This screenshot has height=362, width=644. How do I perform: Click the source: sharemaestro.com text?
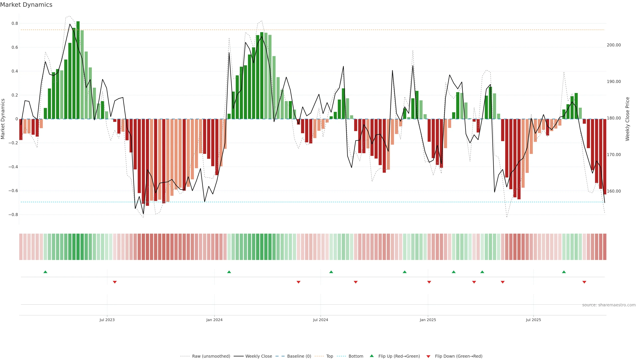pos(609,305)
